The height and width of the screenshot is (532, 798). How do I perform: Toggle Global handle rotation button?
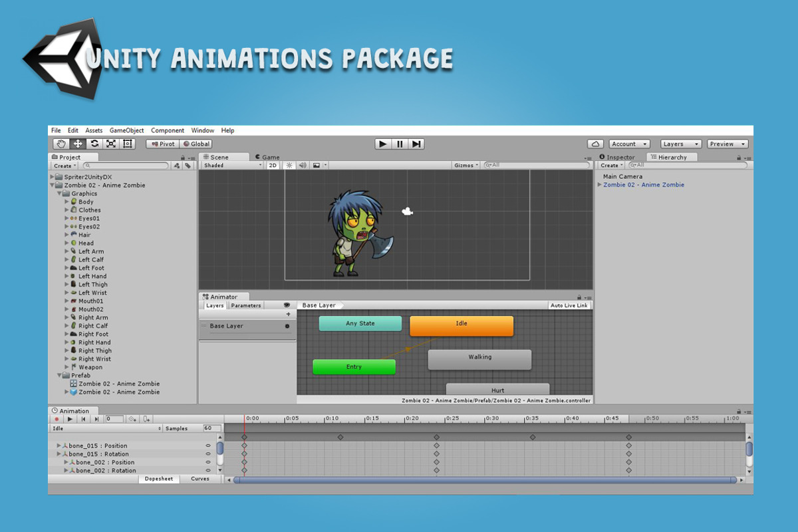[x=196, y=144]
